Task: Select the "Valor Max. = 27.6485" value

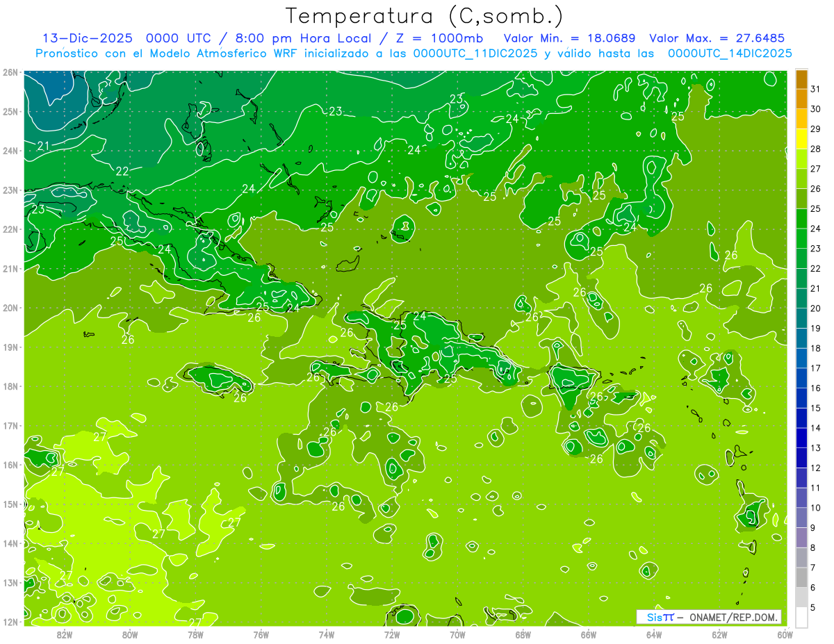Action: point(717,38)
